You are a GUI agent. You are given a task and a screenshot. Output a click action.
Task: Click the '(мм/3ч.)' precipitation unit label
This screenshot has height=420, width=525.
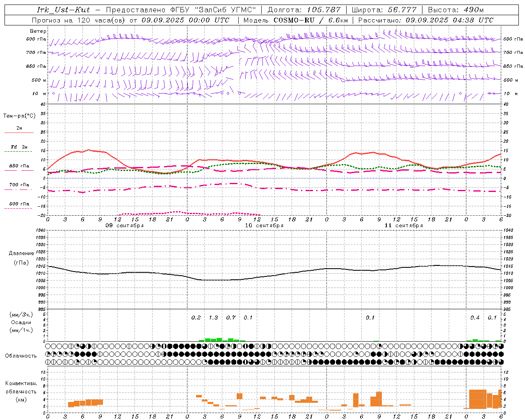point(21,315)
